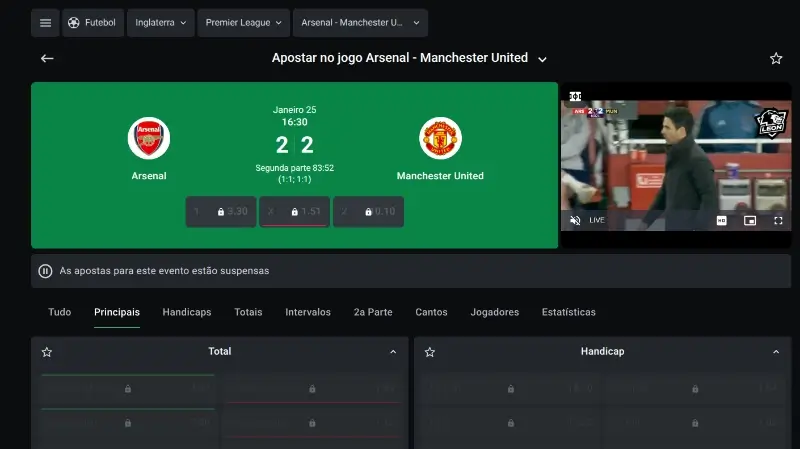
Task: Open the Premier League dropdown
Action: tap(243, 23)
